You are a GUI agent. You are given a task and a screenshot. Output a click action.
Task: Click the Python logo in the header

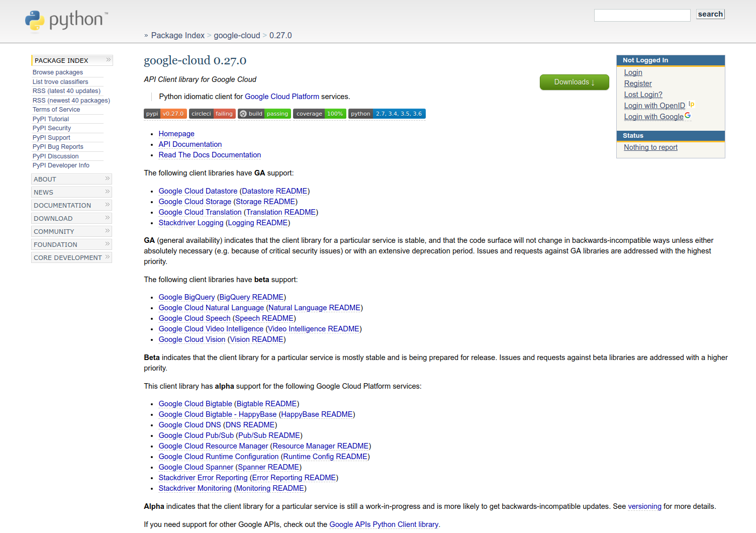[34, 21]
